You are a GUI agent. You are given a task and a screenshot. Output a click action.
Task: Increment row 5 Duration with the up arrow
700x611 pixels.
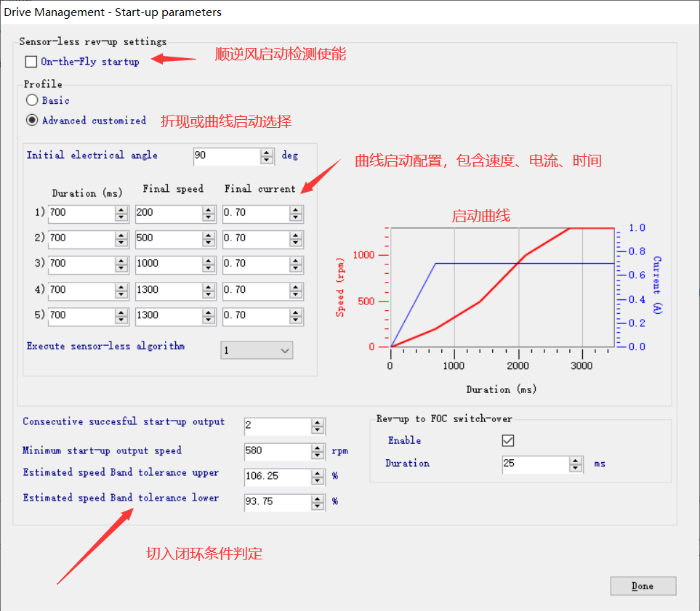[121, 312]
